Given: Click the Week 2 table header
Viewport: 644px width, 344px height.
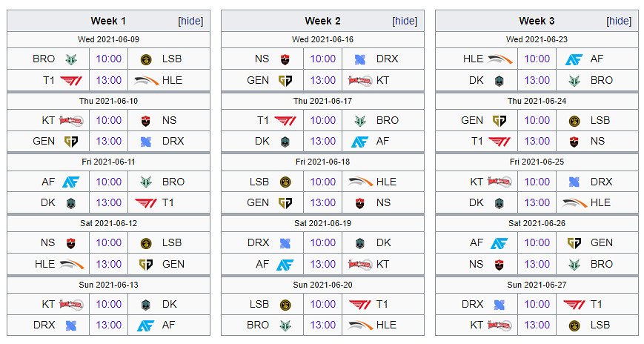Looking at the screenshot, I should click(322, 21).
